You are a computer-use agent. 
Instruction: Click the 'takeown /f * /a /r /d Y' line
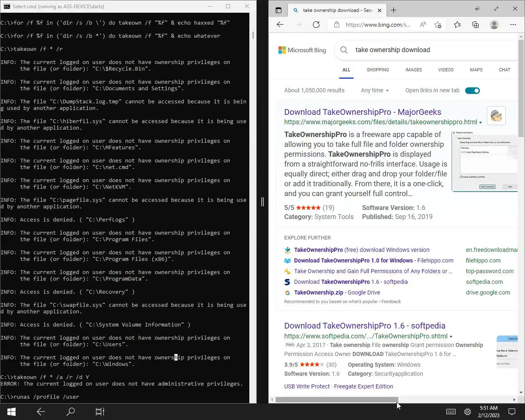pyautogui.click(x=45, y=377)
